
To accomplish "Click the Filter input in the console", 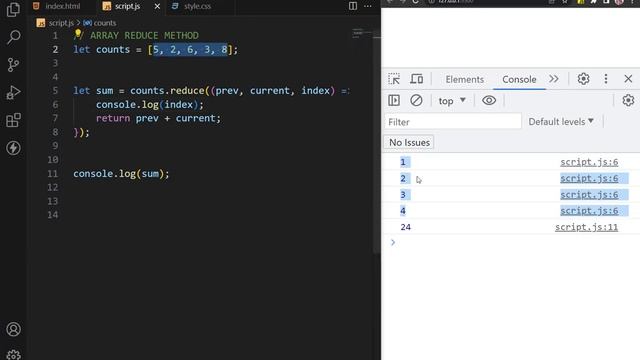I will pyautogui.click(x=453, y=122).
